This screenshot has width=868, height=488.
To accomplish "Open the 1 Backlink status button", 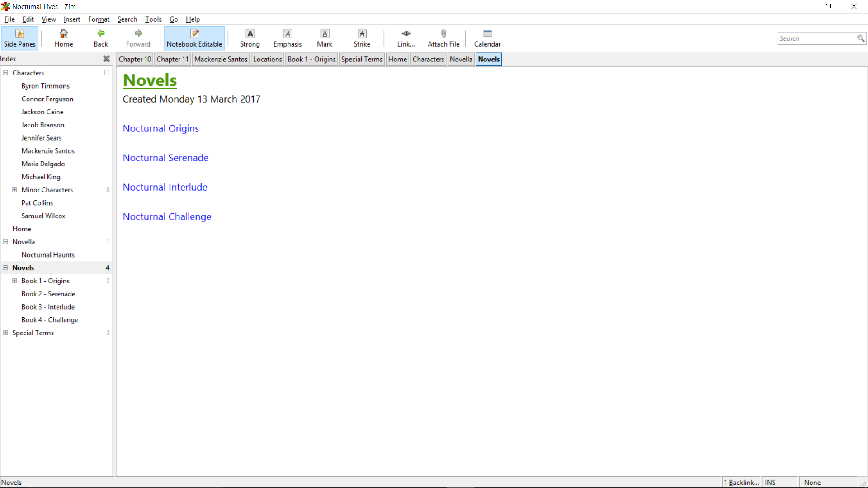I will click(741, 482).
